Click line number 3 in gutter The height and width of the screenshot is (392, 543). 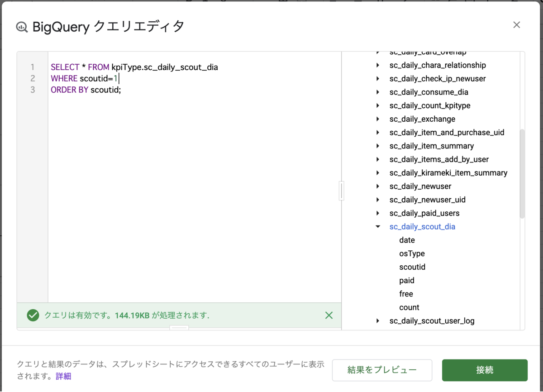point(33,90)
